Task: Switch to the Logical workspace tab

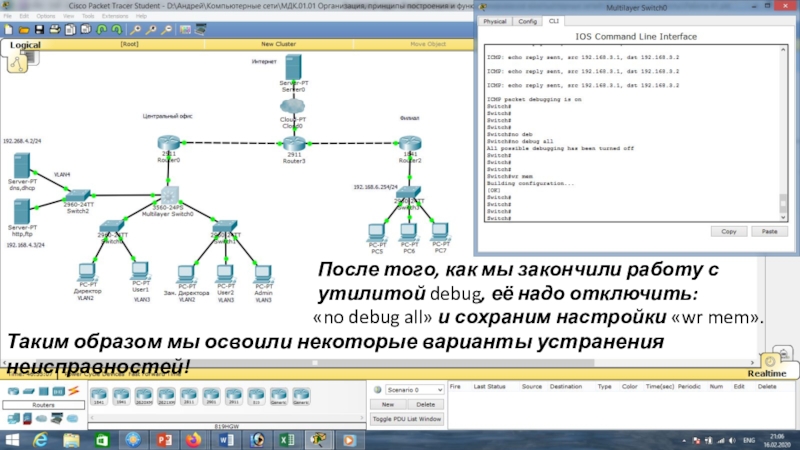Action: 25,45
